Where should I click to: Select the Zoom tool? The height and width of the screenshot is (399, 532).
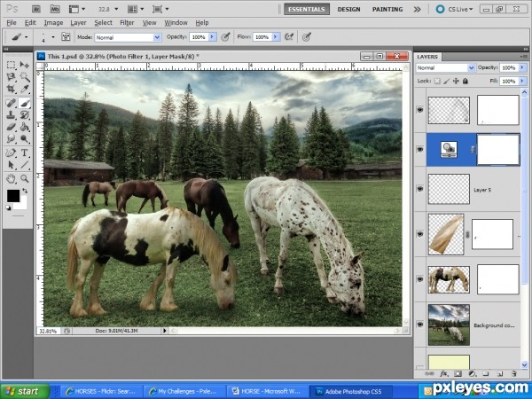pos(24,178)
